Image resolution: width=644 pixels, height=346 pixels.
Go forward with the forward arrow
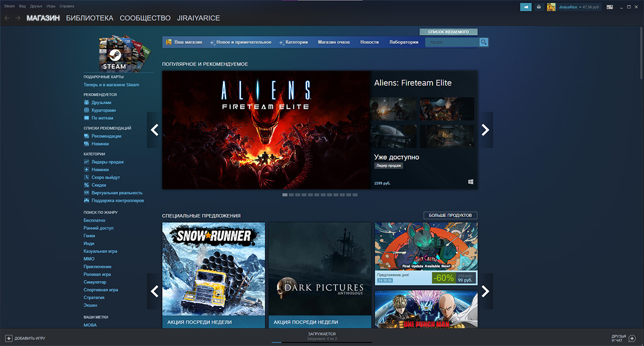(18, 18)
